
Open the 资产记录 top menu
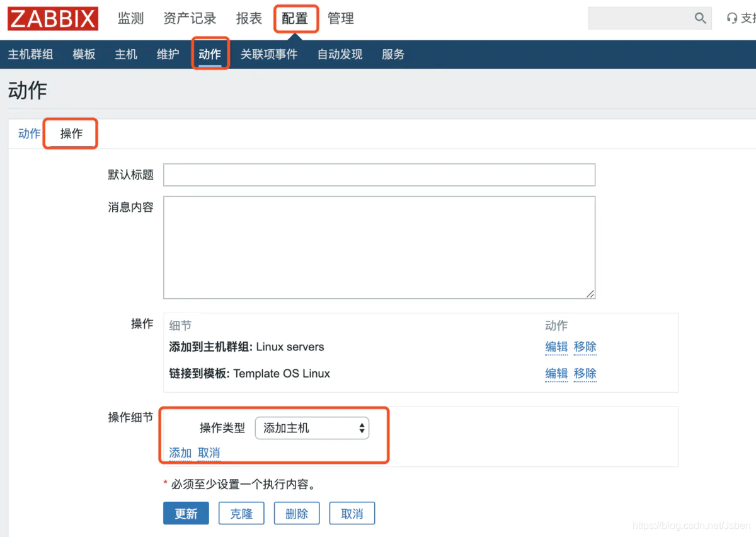190,19
